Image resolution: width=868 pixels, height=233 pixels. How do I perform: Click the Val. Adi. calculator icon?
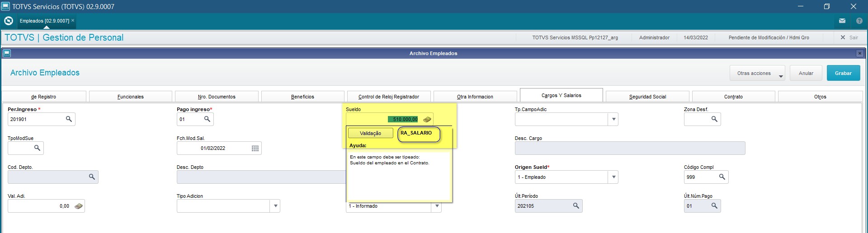pos(78,206)
